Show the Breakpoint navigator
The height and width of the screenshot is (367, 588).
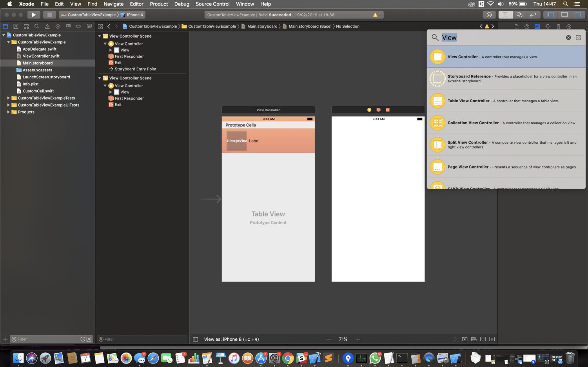(78, 26)
